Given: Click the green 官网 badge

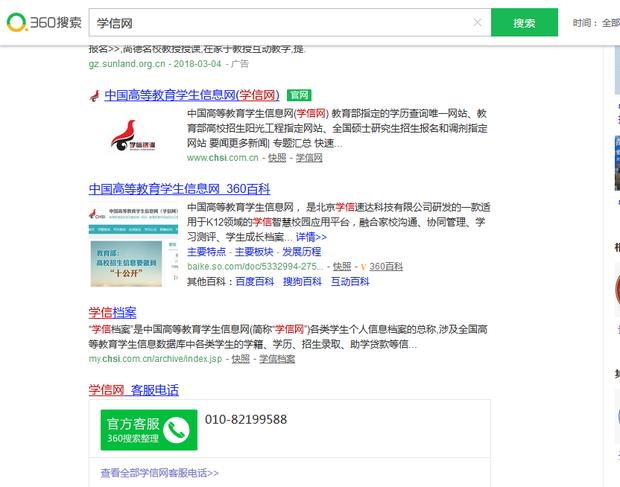Looking at the screenshot, I should click(299, 95).
